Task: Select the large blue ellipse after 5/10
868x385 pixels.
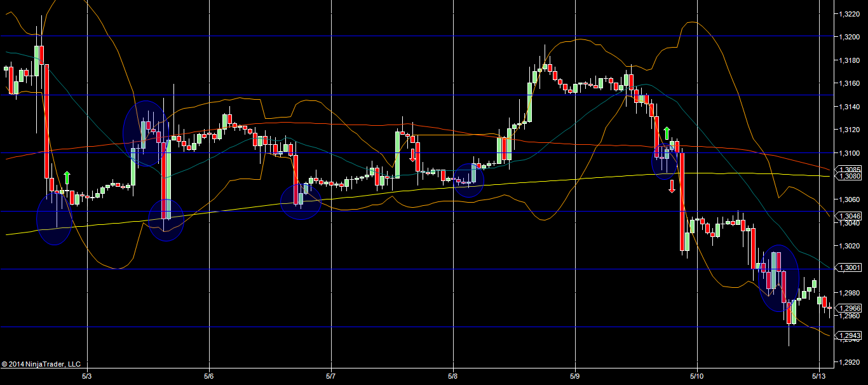Action: 779,278
